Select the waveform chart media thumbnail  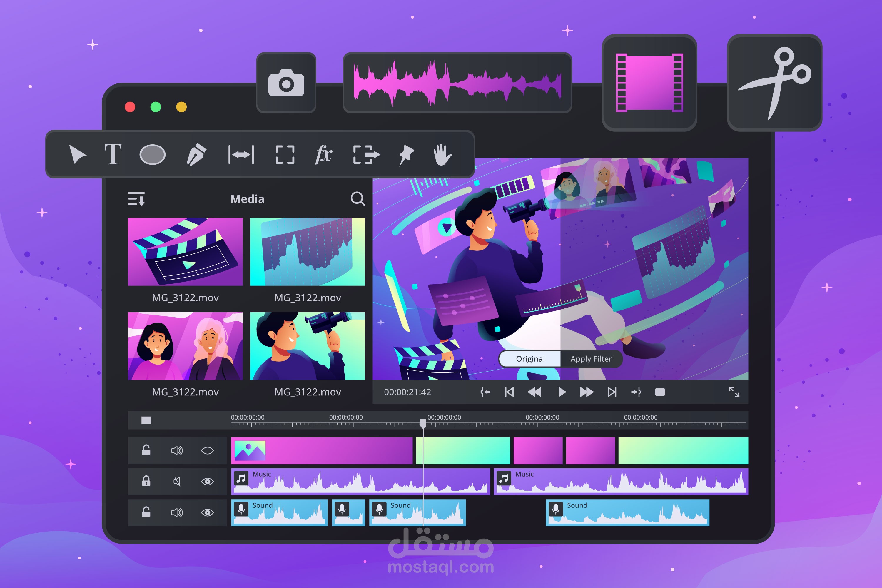point(308,252)
